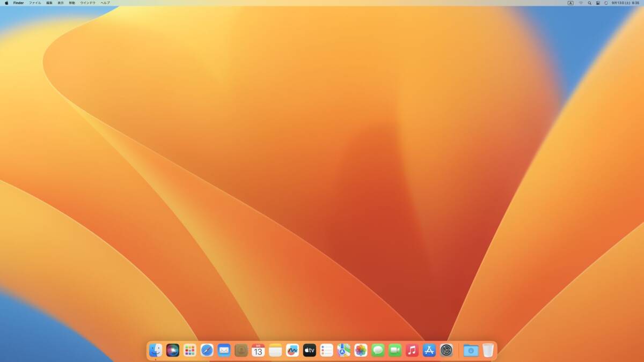The image size is (644, 362).
Task: Open Launchpad app grid
Action: (x=190, y=351)
